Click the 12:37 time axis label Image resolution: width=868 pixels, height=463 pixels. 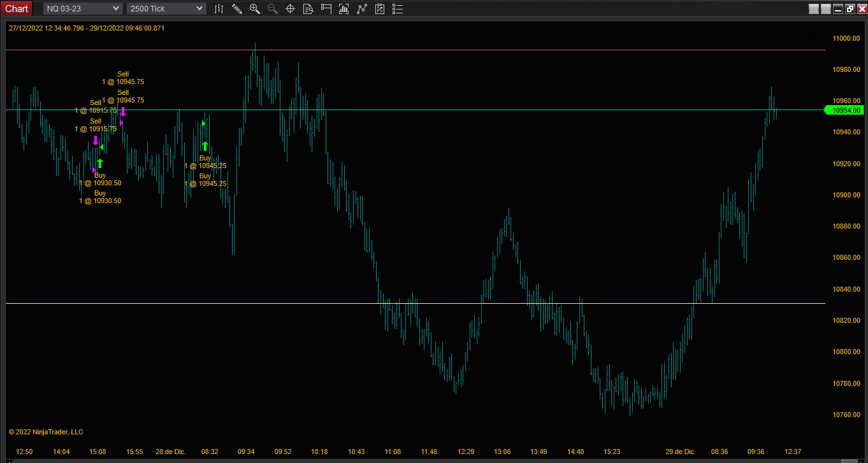793,452
